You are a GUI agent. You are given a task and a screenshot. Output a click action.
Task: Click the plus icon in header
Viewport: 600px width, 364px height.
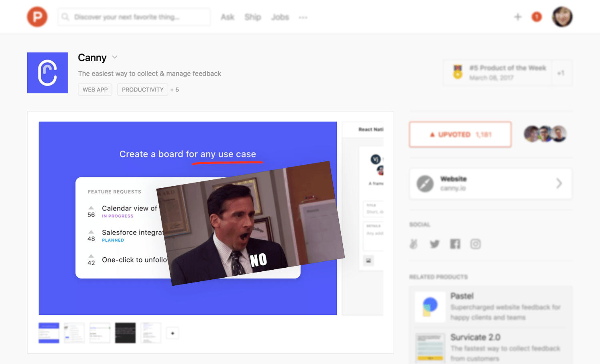[518, 17]
